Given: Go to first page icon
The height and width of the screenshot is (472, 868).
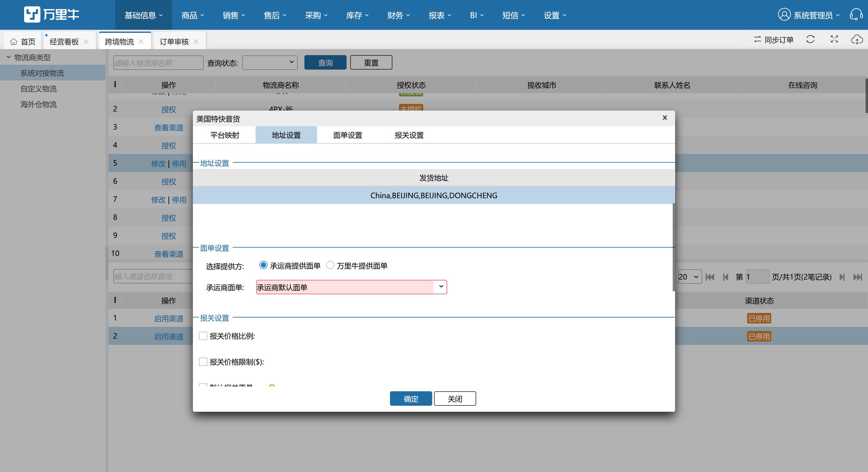Looking at the screenshot, I should [710, 277].
